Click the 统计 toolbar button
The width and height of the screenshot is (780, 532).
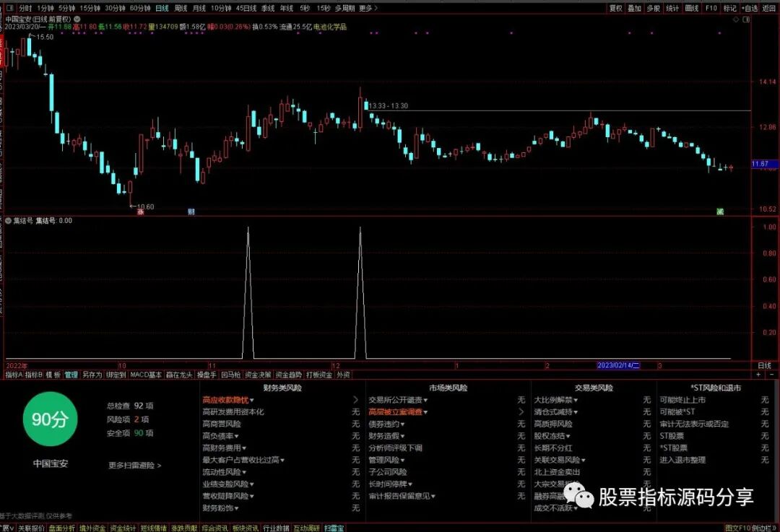coord(672,9)
